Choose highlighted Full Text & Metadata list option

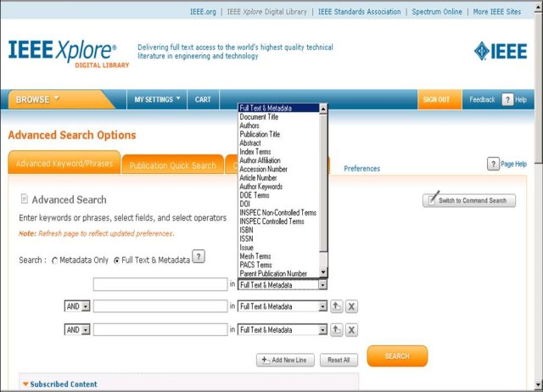[x=279, y=108]
